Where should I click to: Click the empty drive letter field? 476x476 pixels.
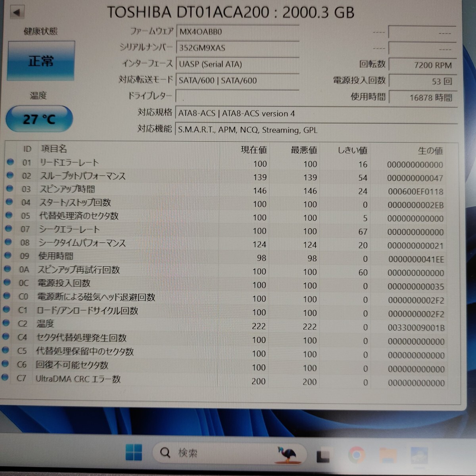click(237, 96)
